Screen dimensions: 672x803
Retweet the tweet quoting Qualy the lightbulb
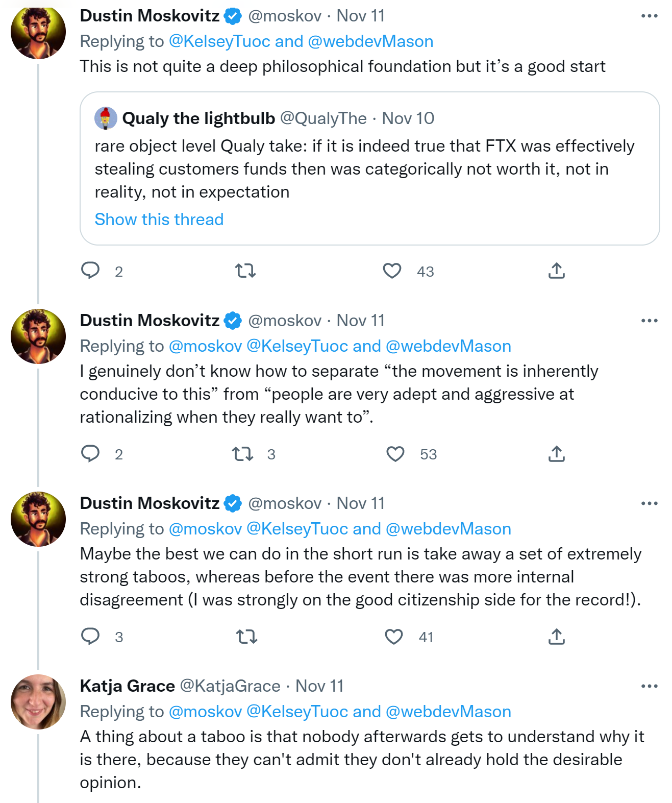245,271
